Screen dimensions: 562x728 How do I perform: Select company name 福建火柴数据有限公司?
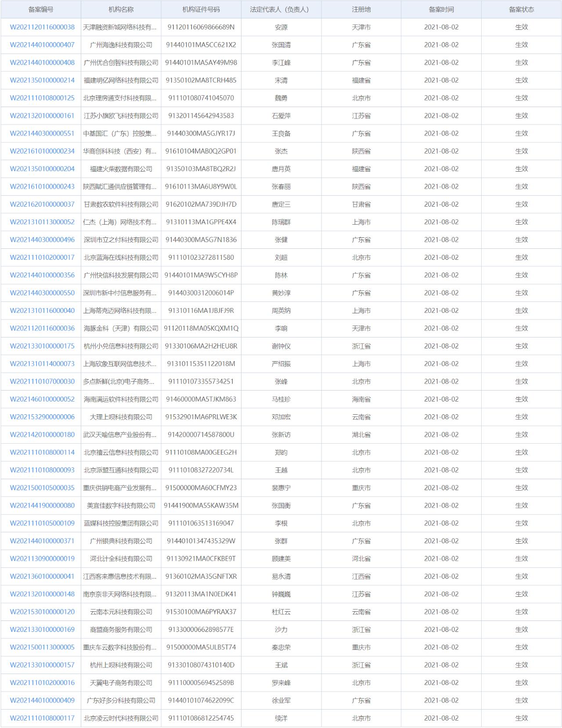tap(121, 169)
